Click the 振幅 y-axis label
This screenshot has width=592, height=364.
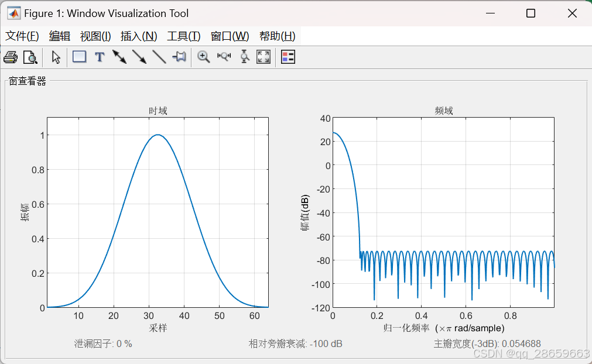(25, 212)
